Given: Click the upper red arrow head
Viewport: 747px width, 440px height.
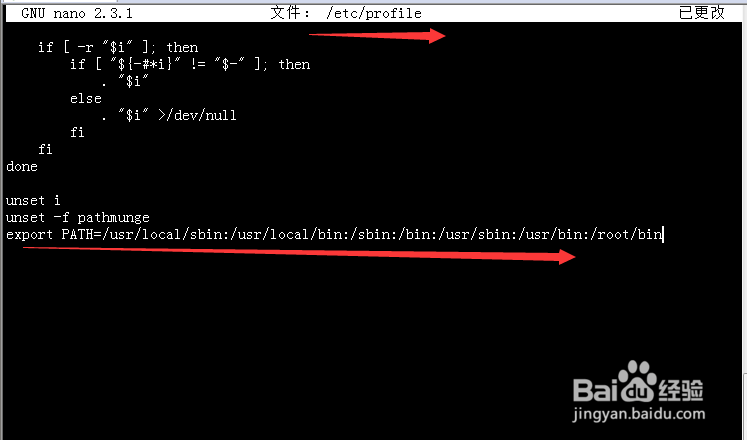Looking at the screenshot, I should click(436, 36).
